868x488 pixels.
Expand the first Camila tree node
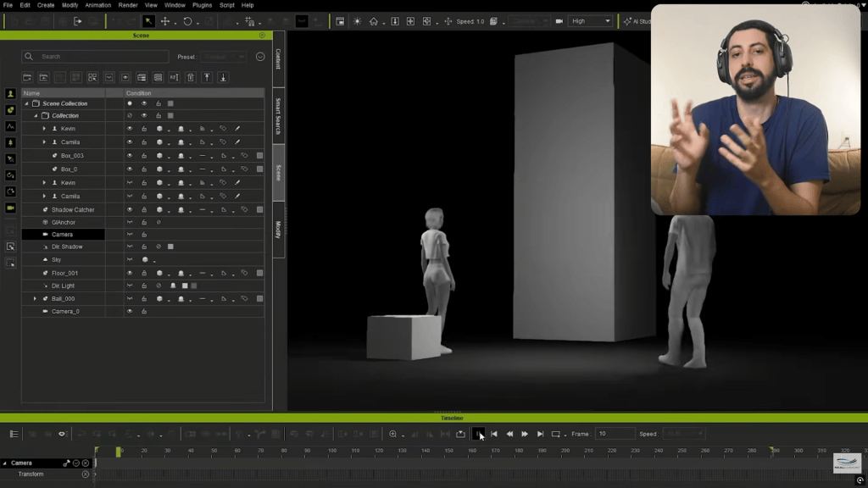[44, 142]
